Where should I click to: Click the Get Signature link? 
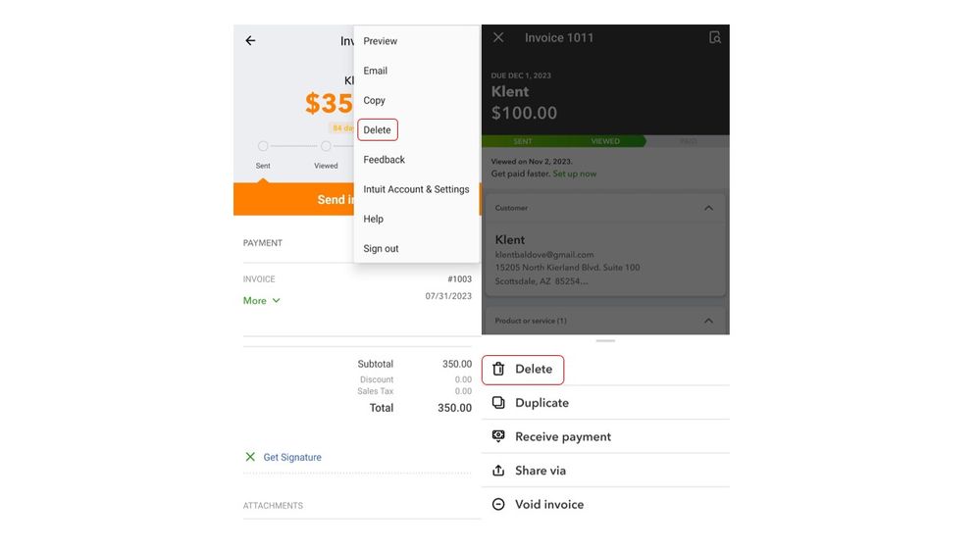(292, 457)
